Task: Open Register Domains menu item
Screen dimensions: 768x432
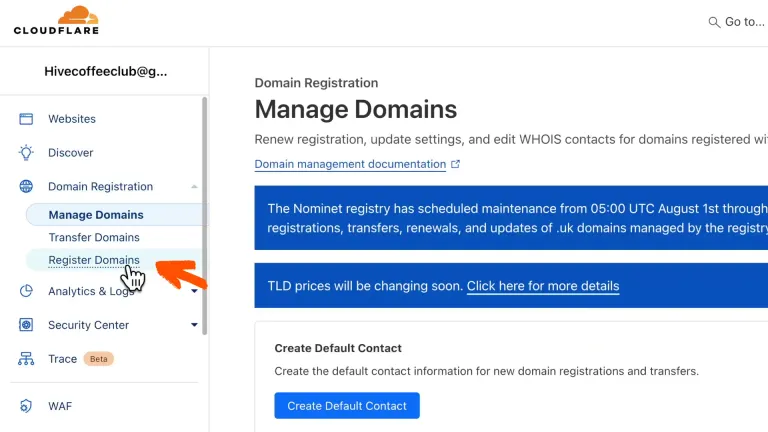Action: [x=94, y=261]
